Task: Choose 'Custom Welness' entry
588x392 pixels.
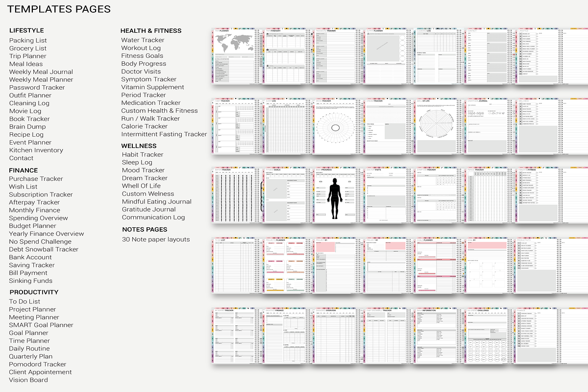Action: coord(148,194)
